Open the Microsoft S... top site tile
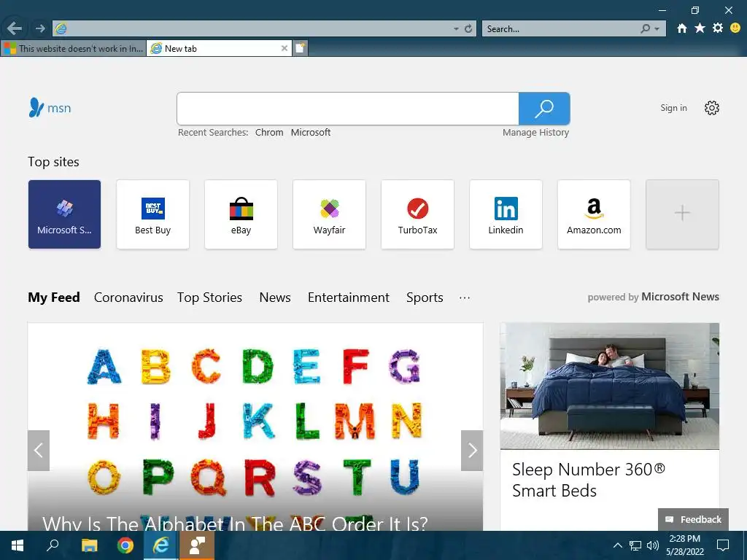The width and height of the screenshot is (747, 560). pos(64,214)
